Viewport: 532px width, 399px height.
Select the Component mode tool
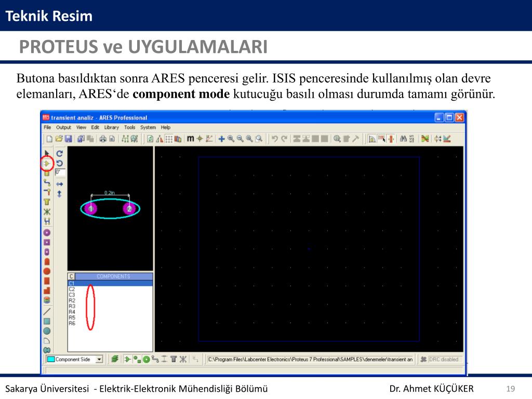pyautogui.click(x=47, y=164)
